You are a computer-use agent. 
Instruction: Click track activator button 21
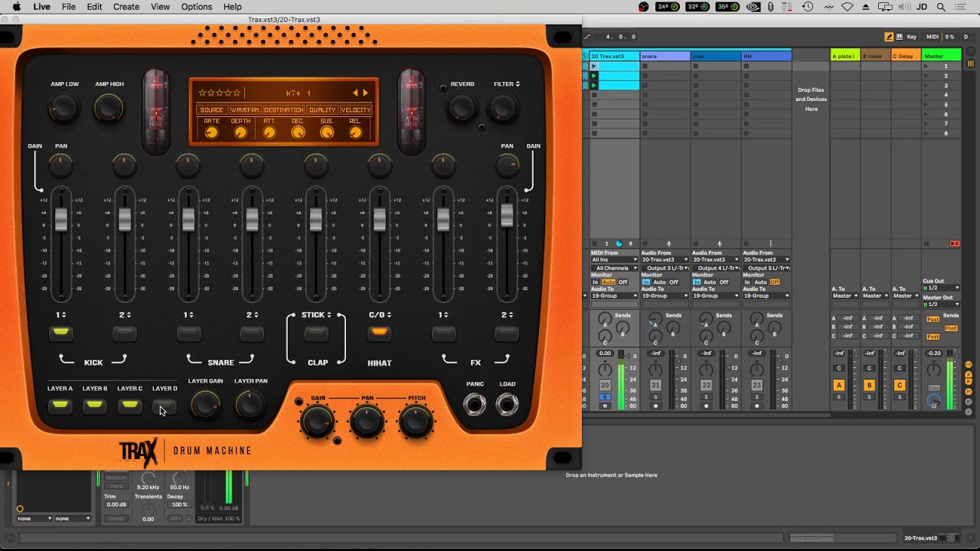click(x=655, y=386)
